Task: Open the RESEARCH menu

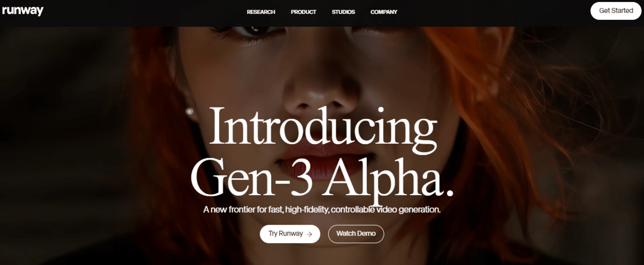Action: click(261, 12)
